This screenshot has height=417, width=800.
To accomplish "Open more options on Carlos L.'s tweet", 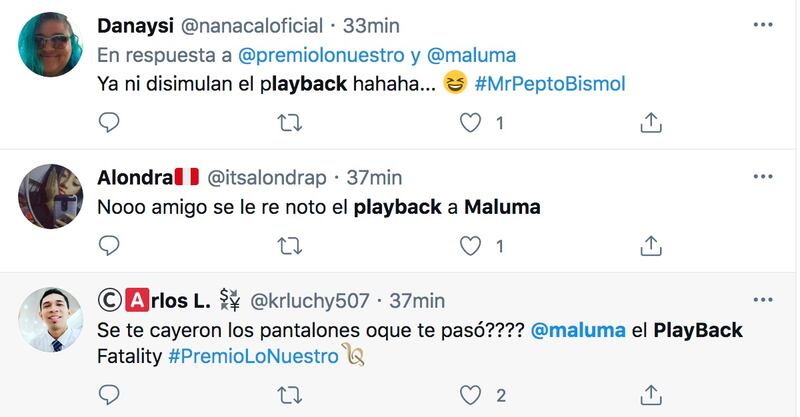I will pyautogui.click(x=763, y=300).
